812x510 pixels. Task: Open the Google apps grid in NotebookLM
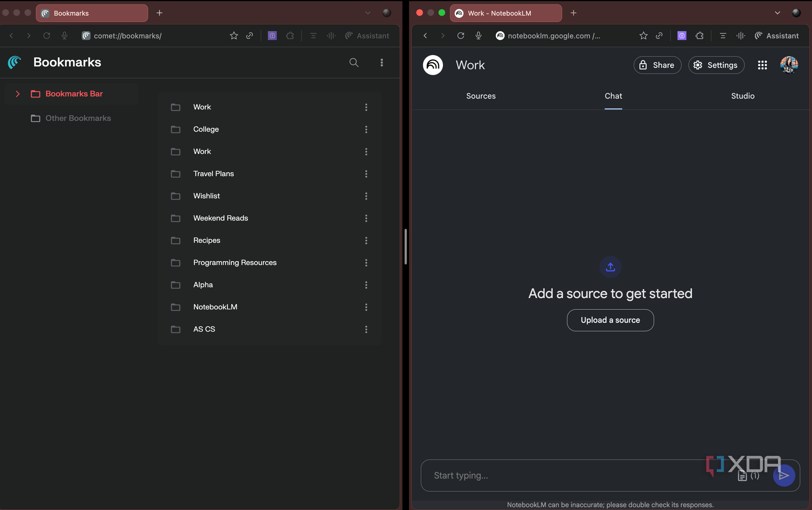(x=762, y=64)
